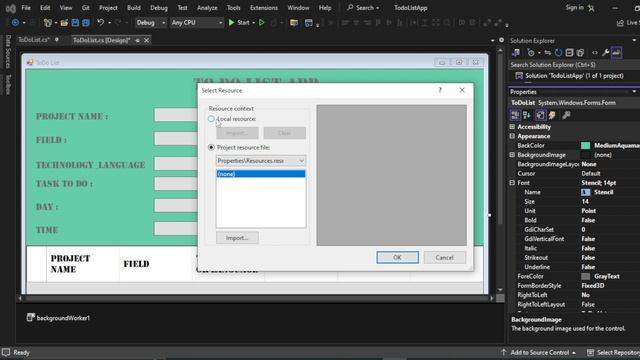Click the wrench Properties icon in Solution Explorer

[x=606, y=53]
